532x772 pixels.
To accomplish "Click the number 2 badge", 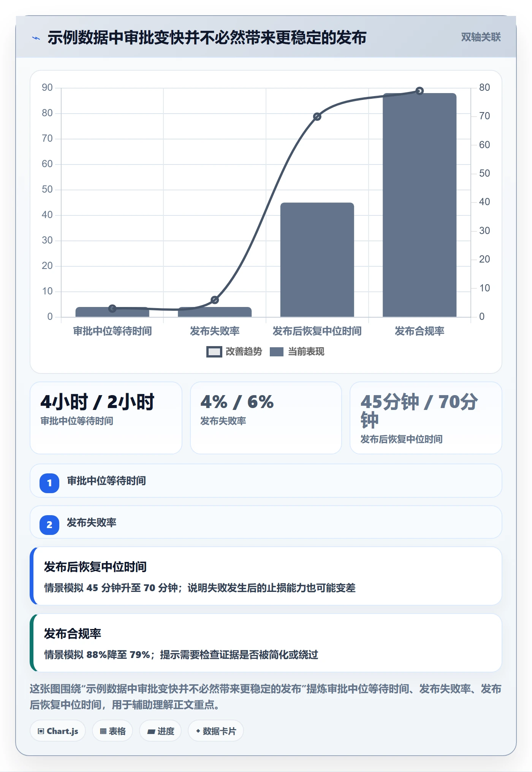I will point(49,525).
